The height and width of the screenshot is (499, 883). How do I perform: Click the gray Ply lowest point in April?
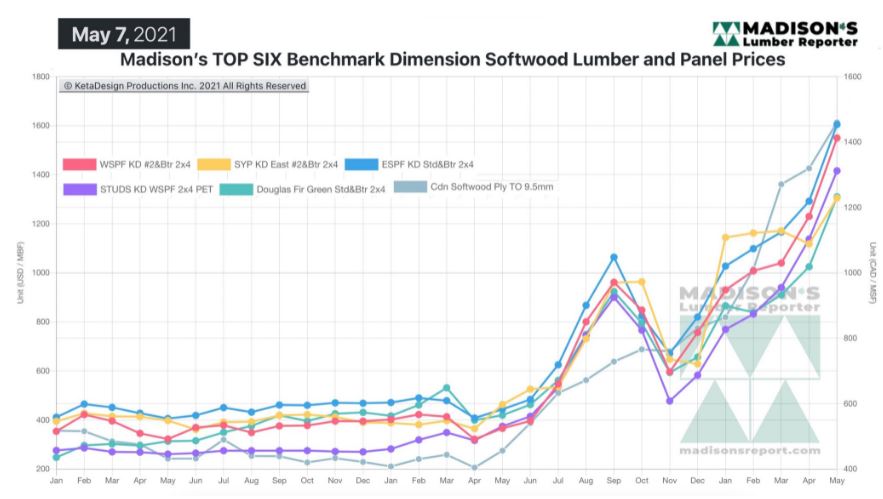pyautogui.click(x=474, y=467)
